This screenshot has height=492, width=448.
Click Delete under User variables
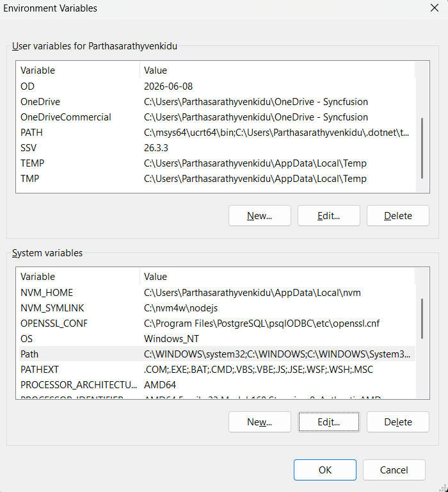398,216
